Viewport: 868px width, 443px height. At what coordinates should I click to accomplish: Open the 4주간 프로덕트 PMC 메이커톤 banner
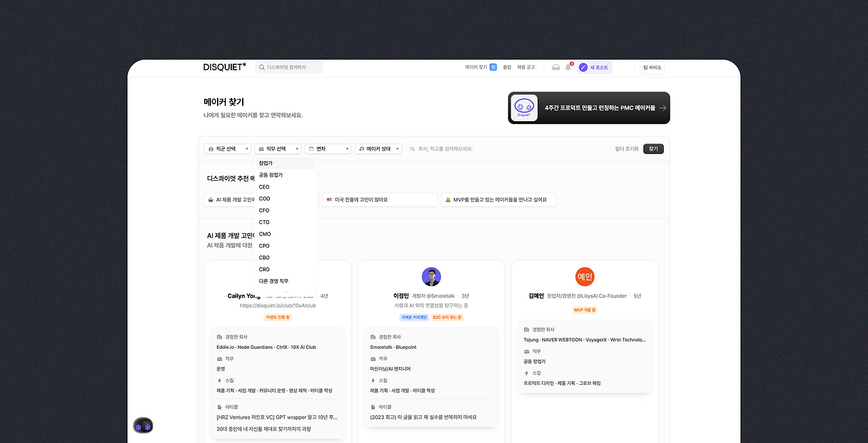tap(589, 108)
